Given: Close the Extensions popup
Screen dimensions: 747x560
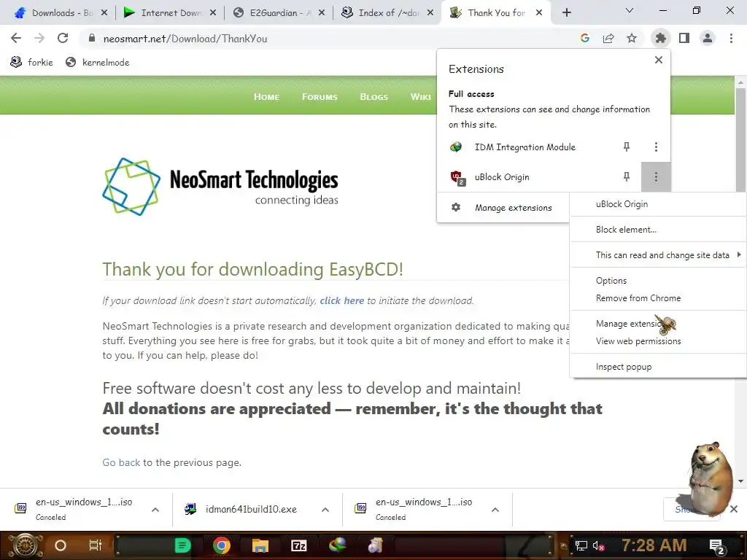Looking at the screenshot, I should pyautogui.click(x=659, y=60).
